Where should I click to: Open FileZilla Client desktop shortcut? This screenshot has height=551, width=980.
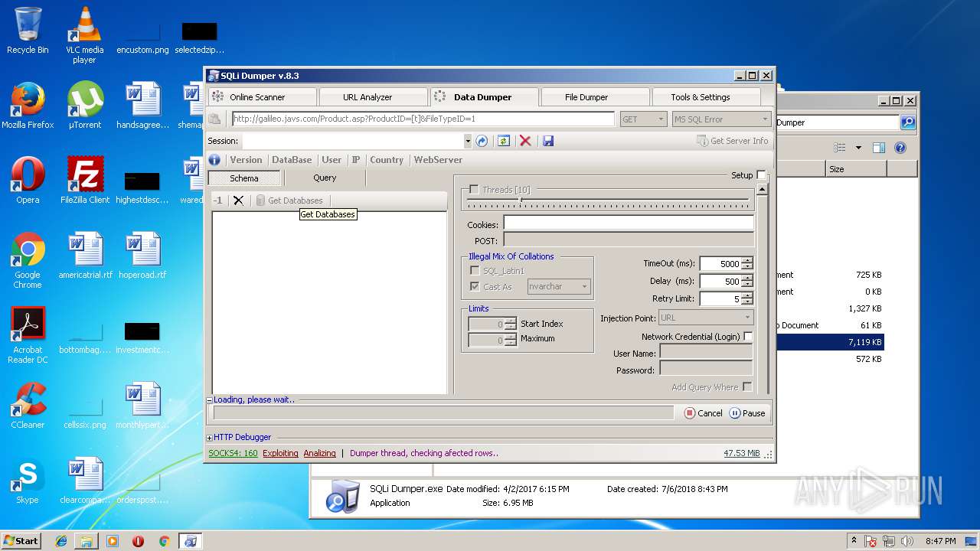[x=84, y=181]
